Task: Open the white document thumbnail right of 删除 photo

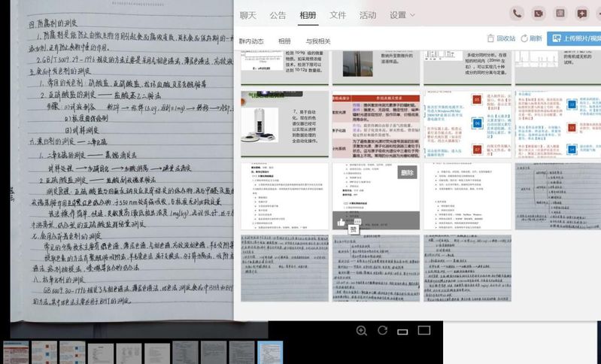Action: click(468, 196)
